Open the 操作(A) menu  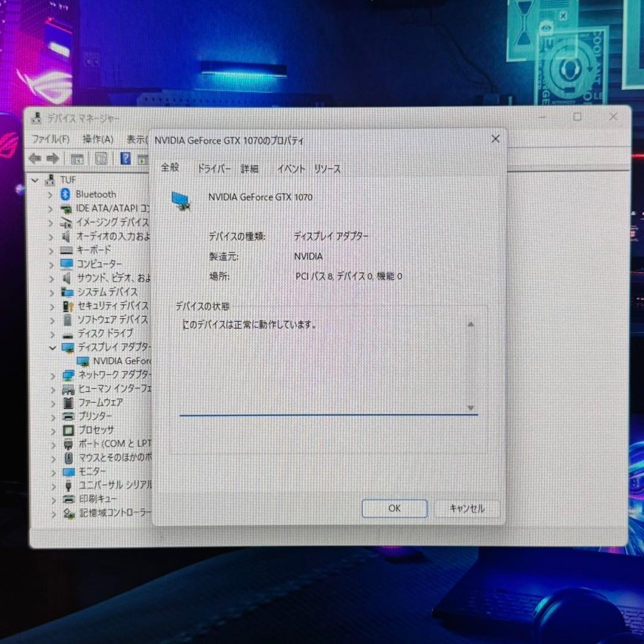click(x=98, y=139)
